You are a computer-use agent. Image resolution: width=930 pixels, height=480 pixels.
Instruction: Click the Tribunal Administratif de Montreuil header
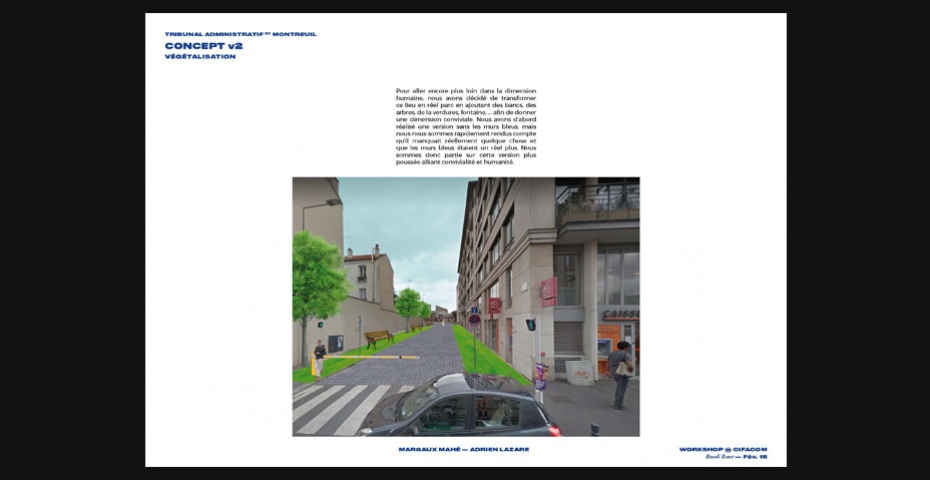pyautogui.click(x=240, y=34)
